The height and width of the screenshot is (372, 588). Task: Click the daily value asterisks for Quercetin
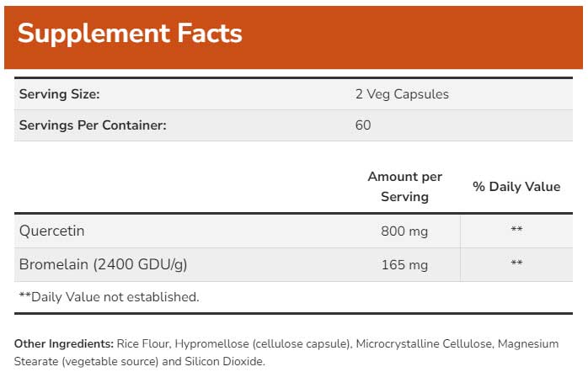(x=516, y=231)
